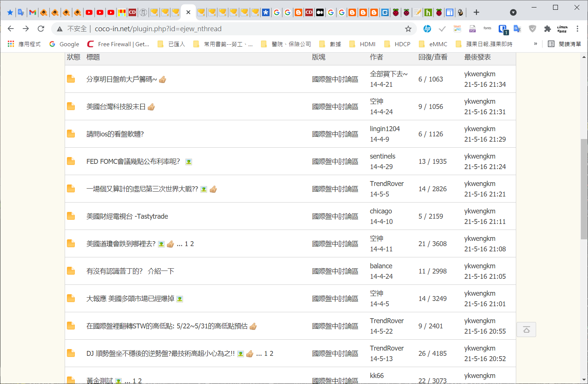The image size is (588, 384).
Task: Show hidden bookmarks with the » chevron
Action: coord(535,44)
